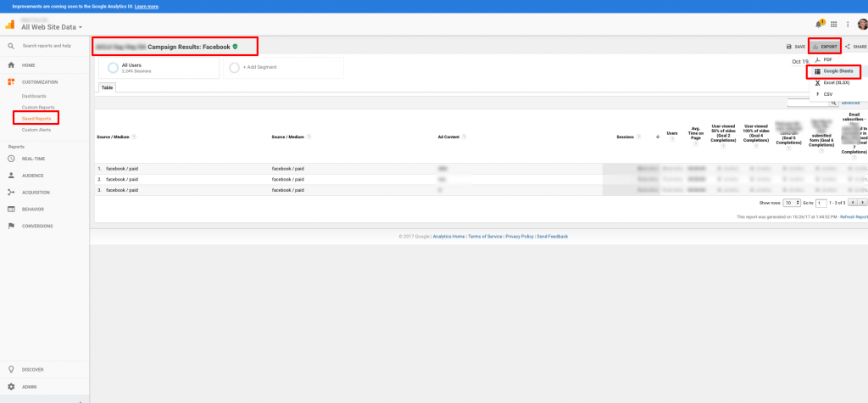Click the Avg. Time on Page header
The width and height of the screenshot is (868, 403).
click(x=696, y=133)
